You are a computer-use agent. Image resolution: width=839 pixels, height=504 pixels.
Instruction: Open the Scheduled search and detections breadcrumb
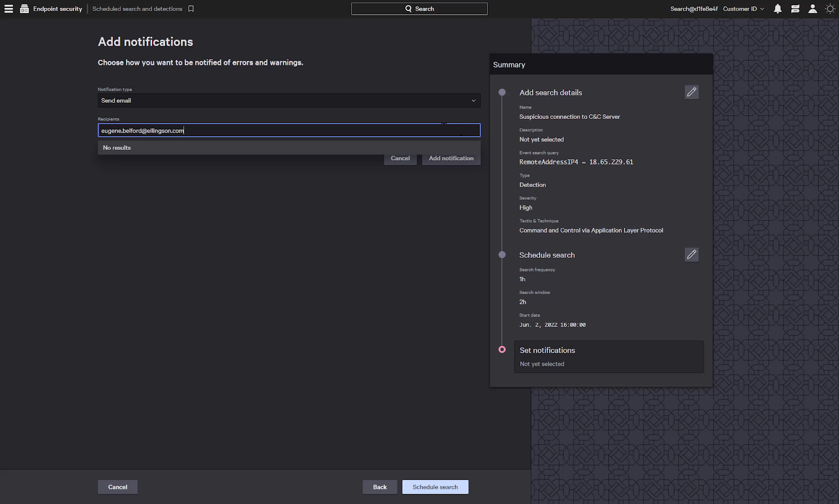pos(137,9)
